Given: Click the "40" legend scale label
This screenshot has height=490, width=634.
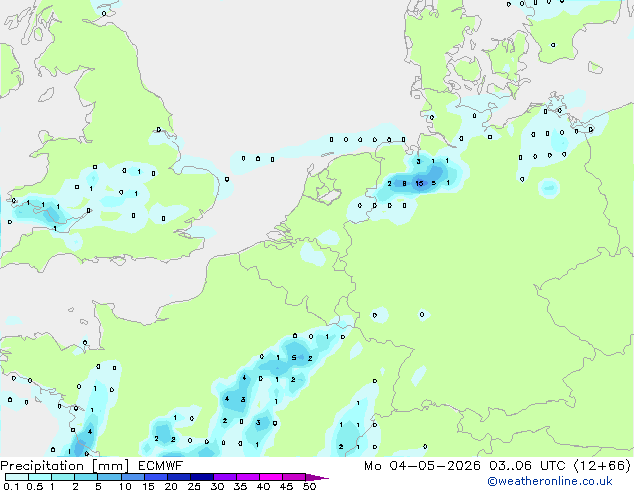Looking at the screenshot, I should (263, 486).
